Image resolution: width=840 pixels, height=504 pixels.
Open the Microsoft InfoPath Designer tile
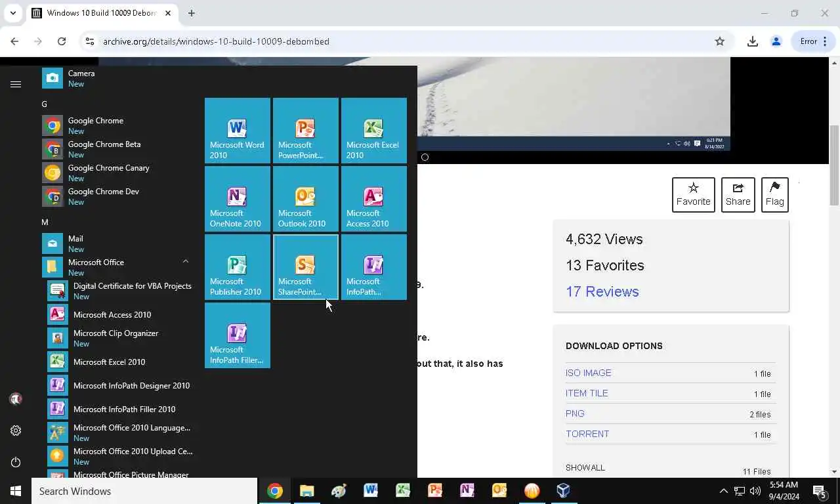point(374,267)
